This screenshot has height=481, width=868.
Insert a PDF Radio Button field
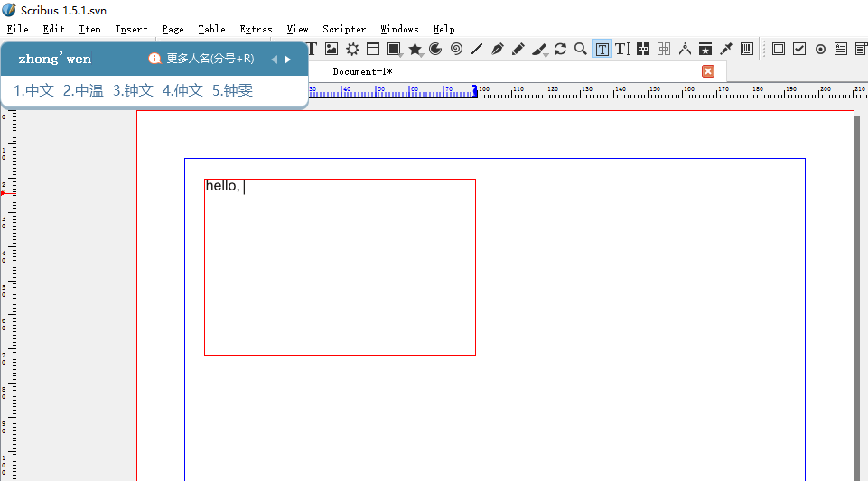[x=820, y=49]
